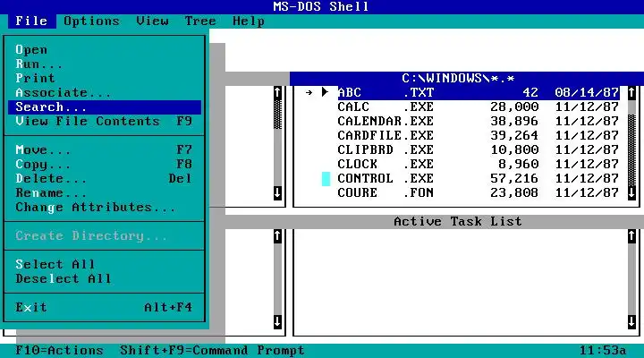Open the View menu
This screenshot has height=358, width=644.
pyautogui.click(x=152, y=21)
